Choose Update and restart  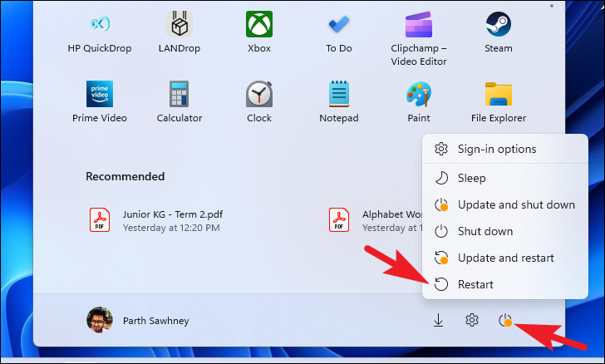505,258
